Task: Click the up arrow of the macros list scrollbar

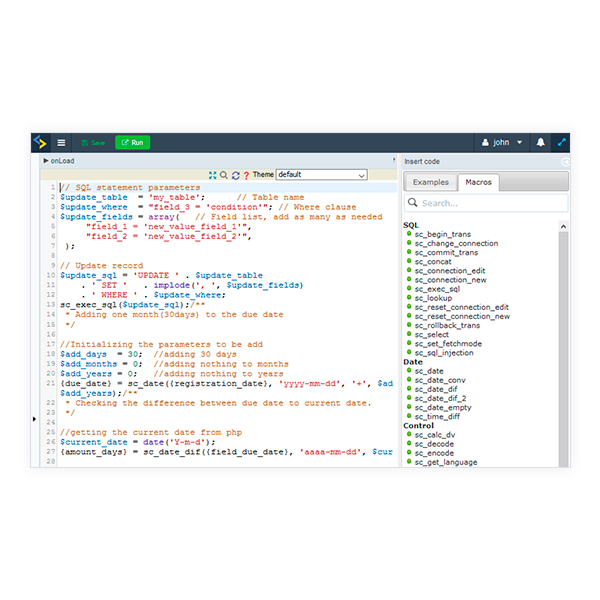Action: [563, 227]
